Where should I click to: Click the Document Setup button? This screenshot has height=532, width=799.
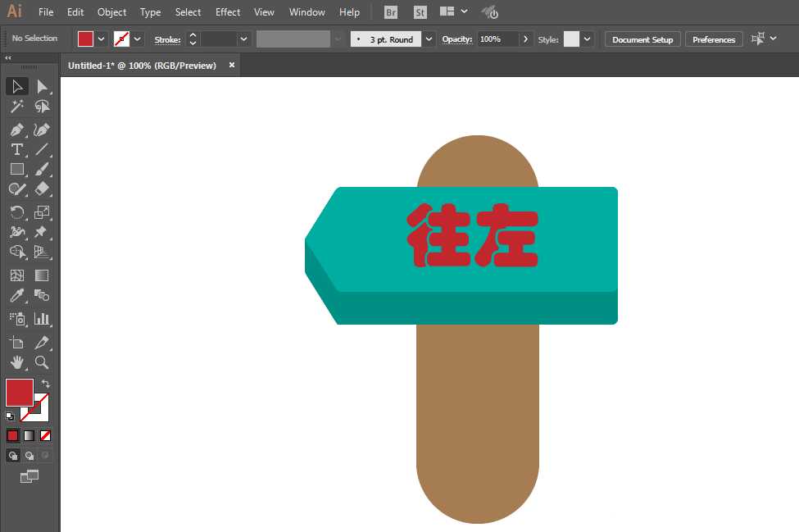(x=642, y=39)
